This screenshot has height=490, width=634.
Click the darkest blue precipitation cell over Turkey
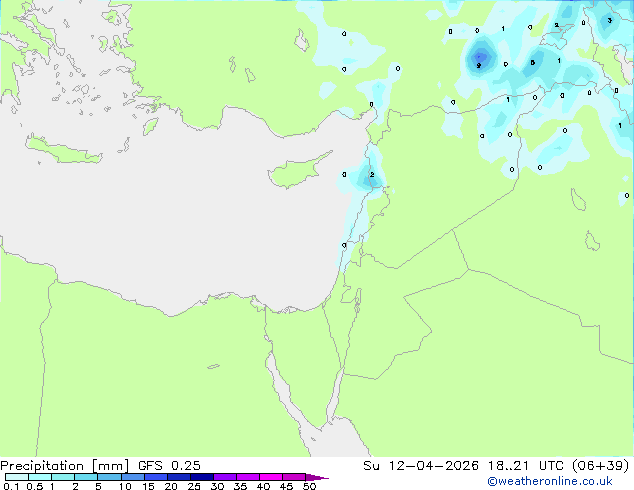(x=480, y=56)
